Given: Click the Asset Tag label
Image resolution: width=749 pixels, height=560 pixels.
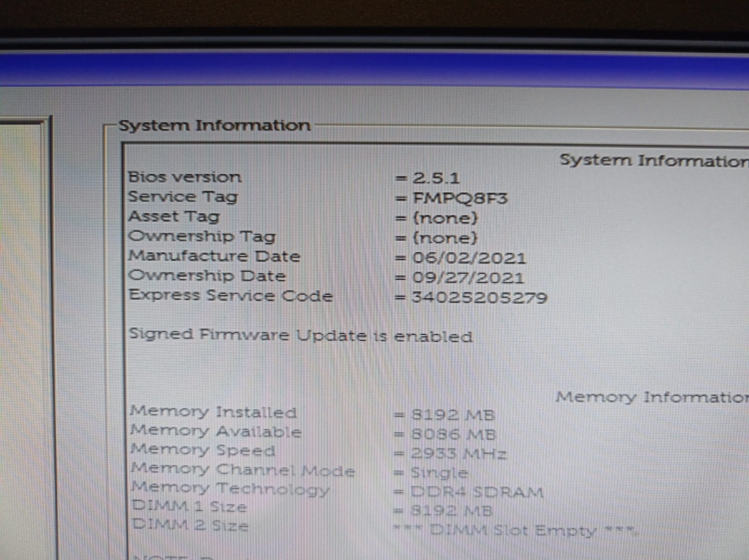Looking at the screenshot, I should 174,216.
